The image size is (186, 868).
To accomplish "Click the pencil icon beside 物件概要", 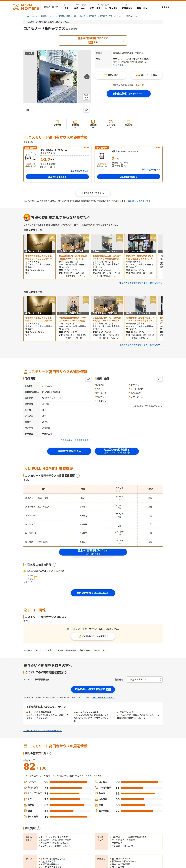I will 89,379.
